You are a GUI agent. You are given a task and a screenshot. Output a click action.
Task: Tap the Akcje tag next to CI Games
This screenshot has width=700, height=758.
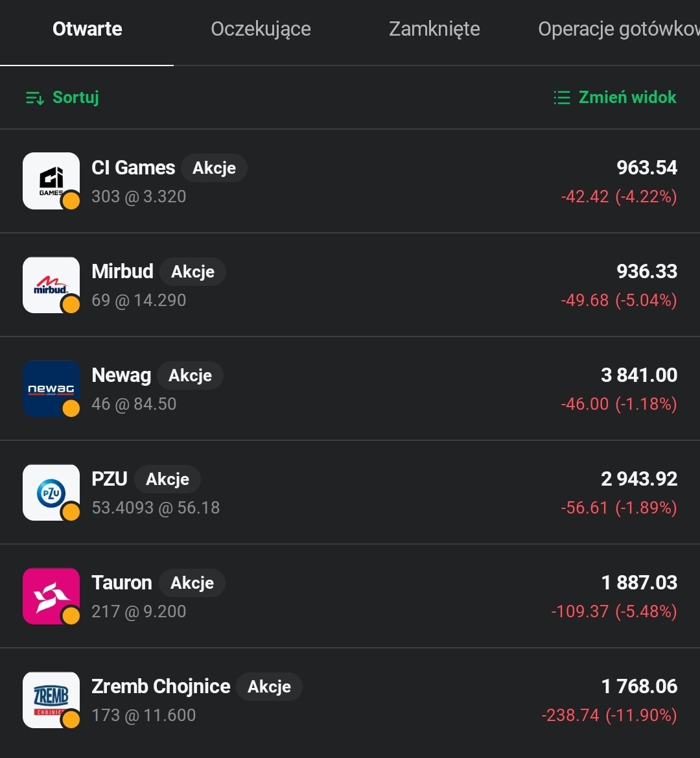point(214,168)
